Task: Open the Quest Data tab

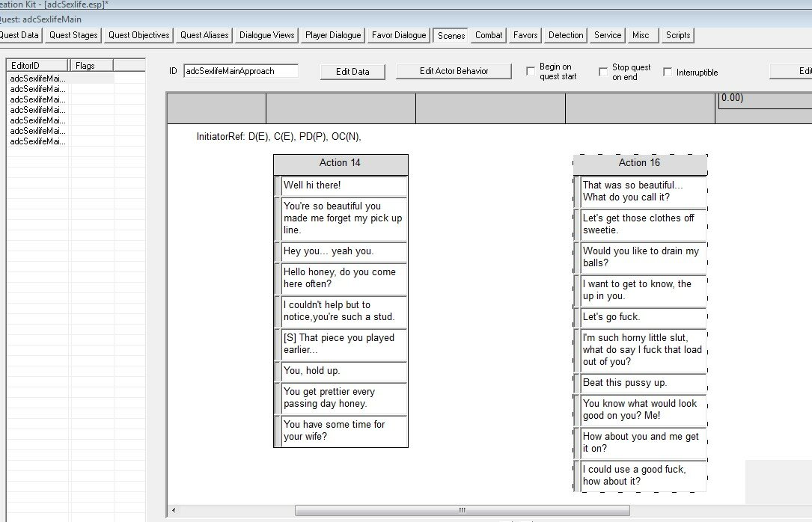Action: tap(19, 35)
